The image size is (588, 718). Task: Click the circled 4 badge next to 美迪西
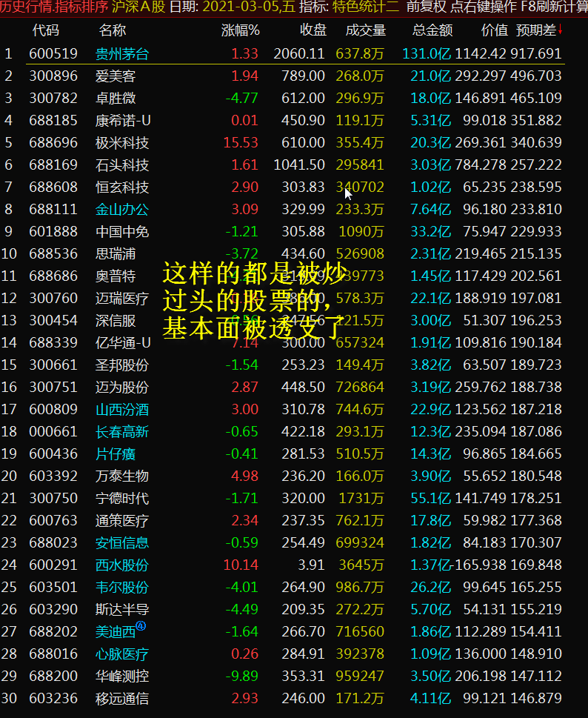tap(141, 625)
